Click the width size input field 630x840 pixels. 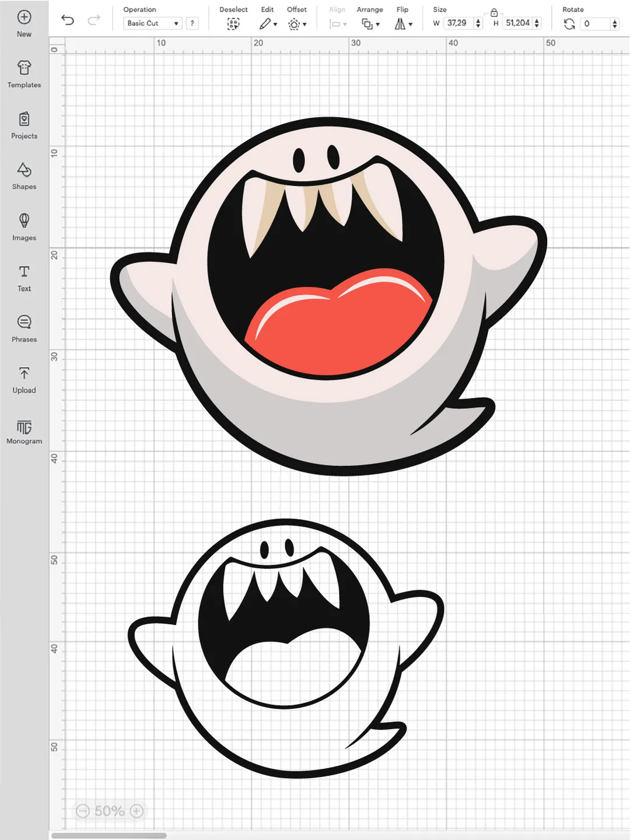tap(458, 23)
